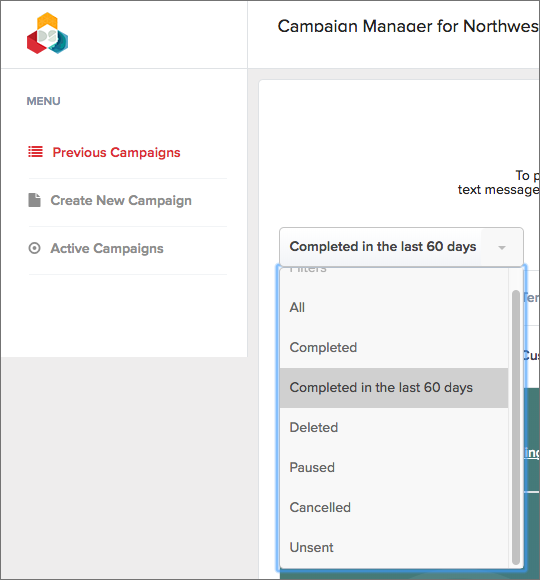Pick the Cancelled filter option
The image size is (540, 580).
tap(394, 508)
